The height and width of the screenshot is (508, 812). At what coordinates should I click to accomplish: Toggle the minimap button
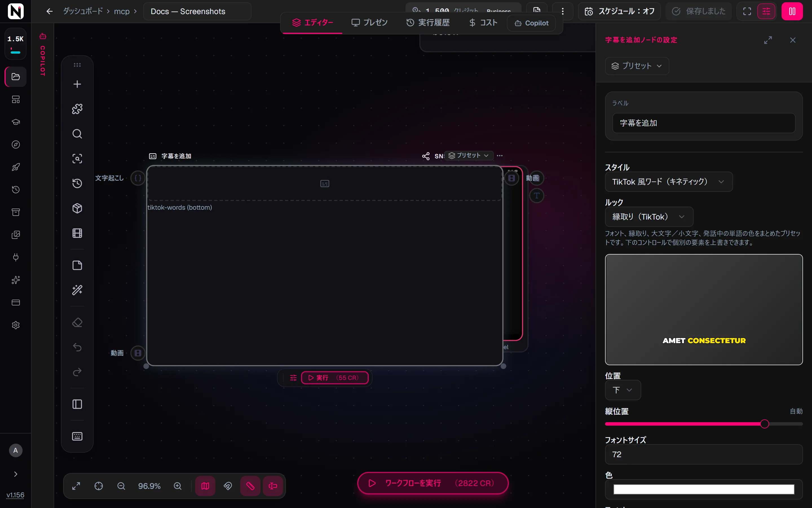205,486
